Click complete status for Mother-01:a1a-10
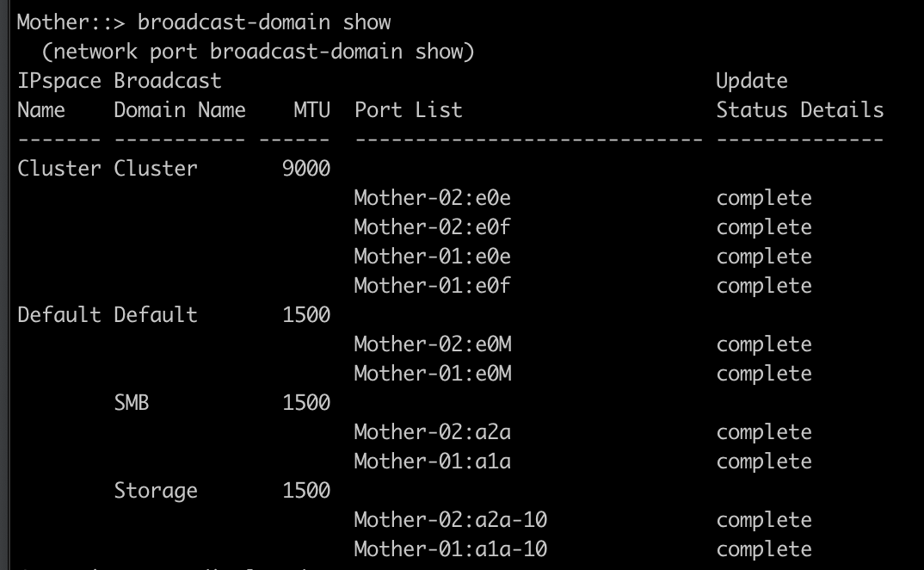 [x=764, y=549]
